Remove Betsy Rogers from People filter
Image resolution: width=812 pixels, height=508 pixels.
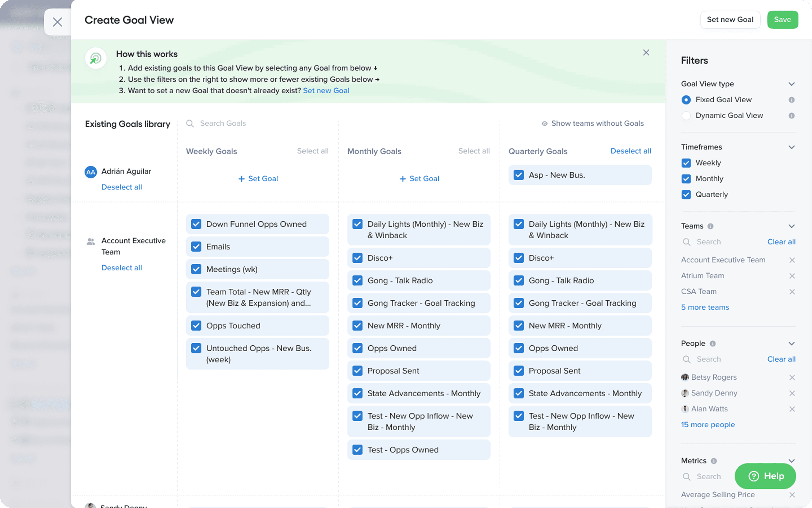[792, 377]
